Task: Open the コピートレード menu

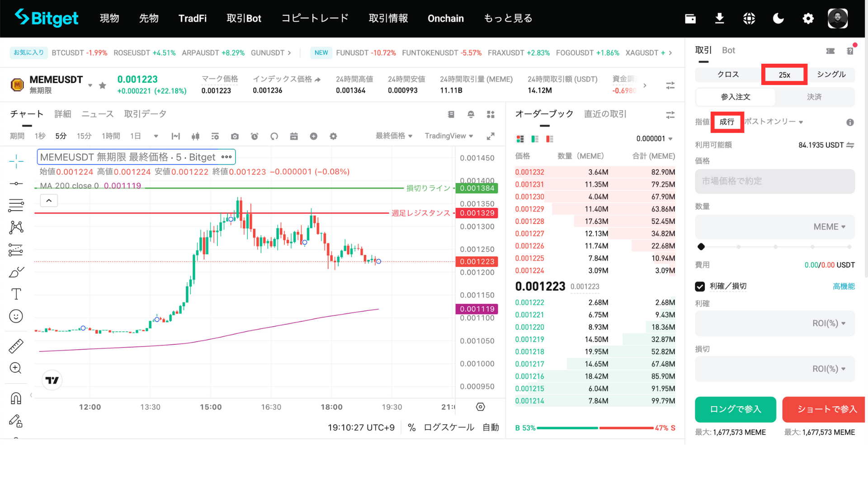Action: 315,19
